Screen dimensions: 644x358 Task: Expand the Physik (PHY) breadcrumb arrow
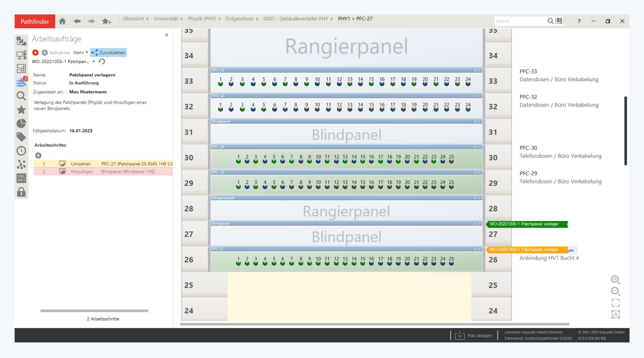tap(219, 19)
